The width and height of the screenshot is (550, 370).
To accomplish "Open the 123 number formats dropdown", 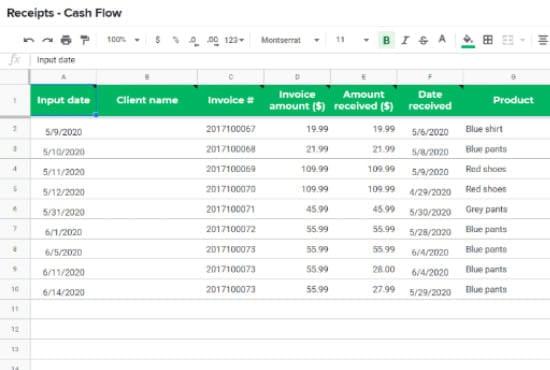I will (234, 40).
